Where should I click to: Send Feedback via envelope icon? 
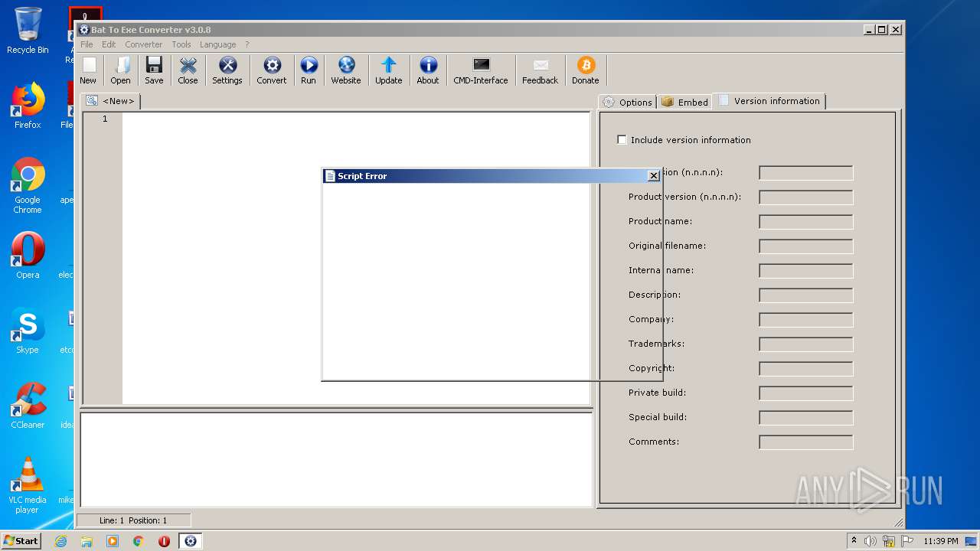[x=541, y=70]
